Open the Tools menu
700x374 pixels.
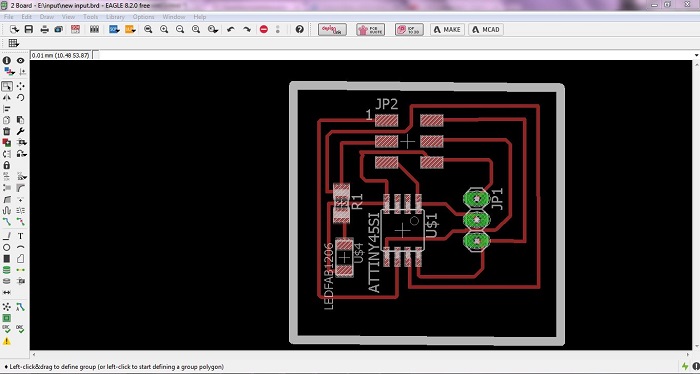[x=91, y=17]
